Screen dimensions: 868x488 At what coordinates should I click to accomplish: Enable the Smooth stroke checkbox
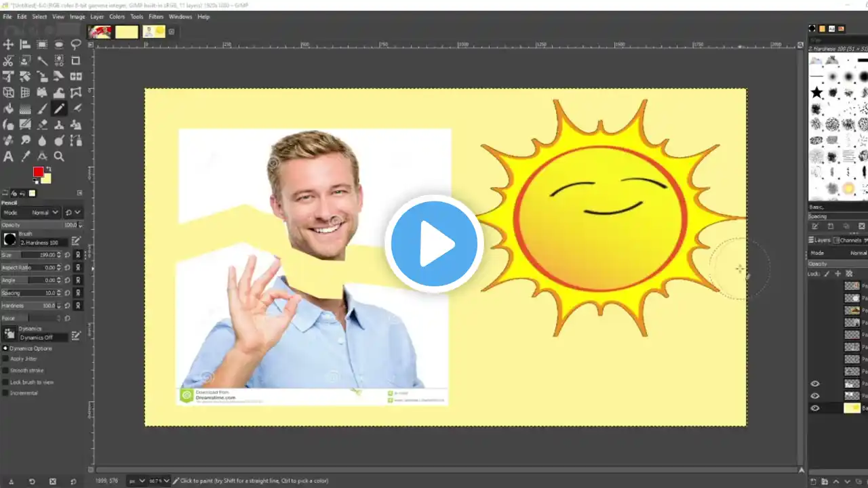click(x=6, y=370)
